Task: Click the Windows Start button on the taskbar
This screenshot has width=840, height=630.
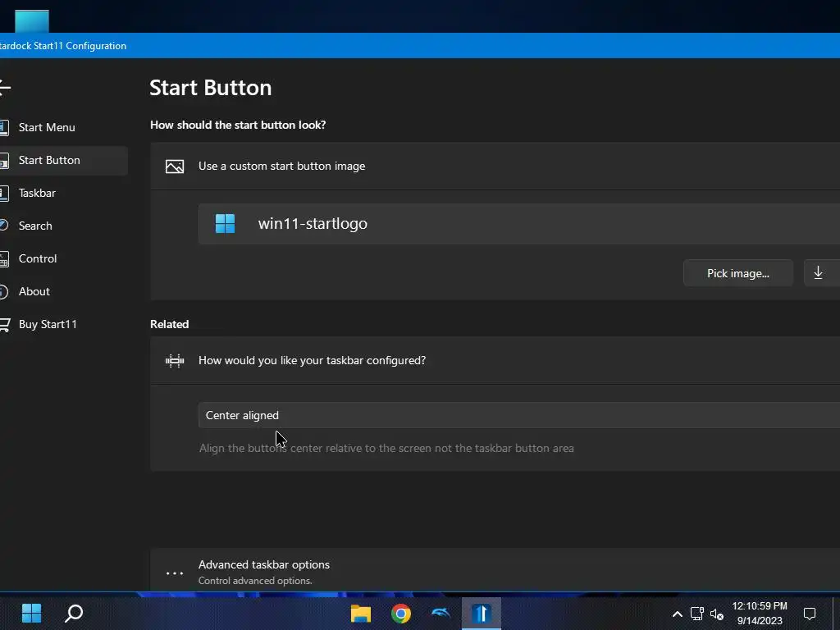Action: click(x=32, y=614)
